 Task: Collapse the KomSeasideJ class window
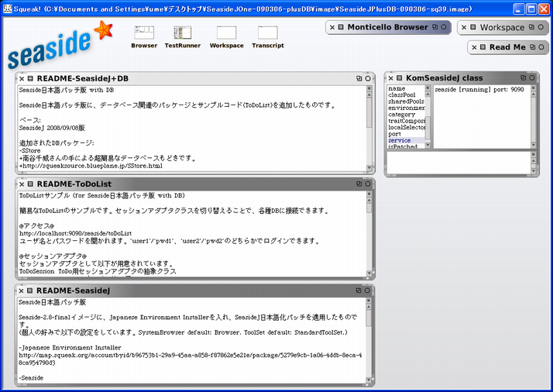coord(532,77)
